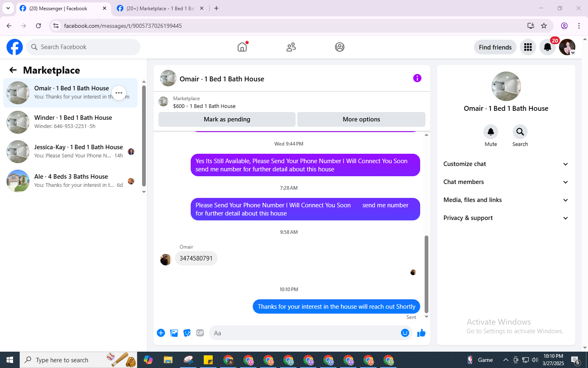Expand the Customize chat section
This screenshot has height=368, width=588.
point(506,164)
